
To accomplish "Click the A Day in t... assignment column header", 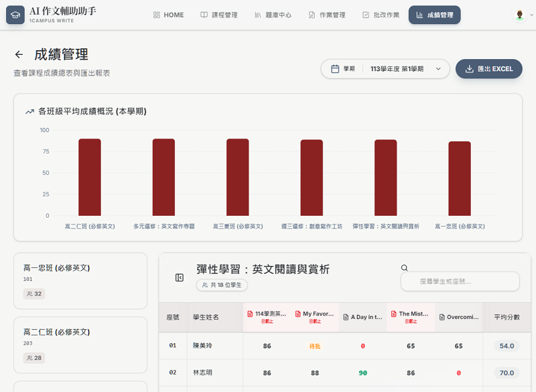I will [362, 317].
